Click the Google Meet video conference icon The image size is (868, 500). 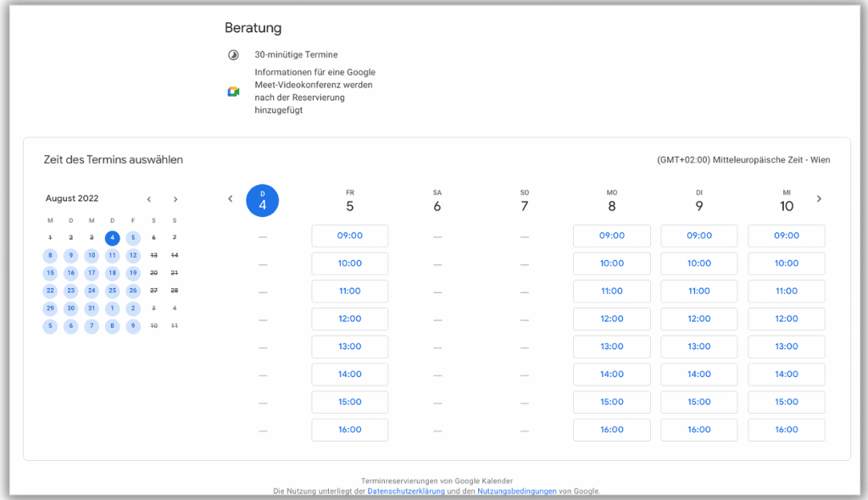point(235,90)
